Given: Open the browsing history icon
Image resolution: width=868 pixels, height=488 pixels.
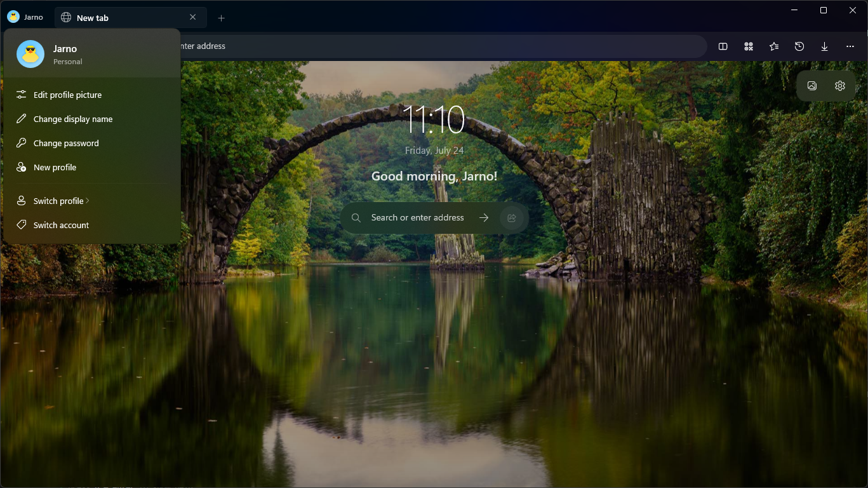Looking at the screenshot, I should (799, 46).
